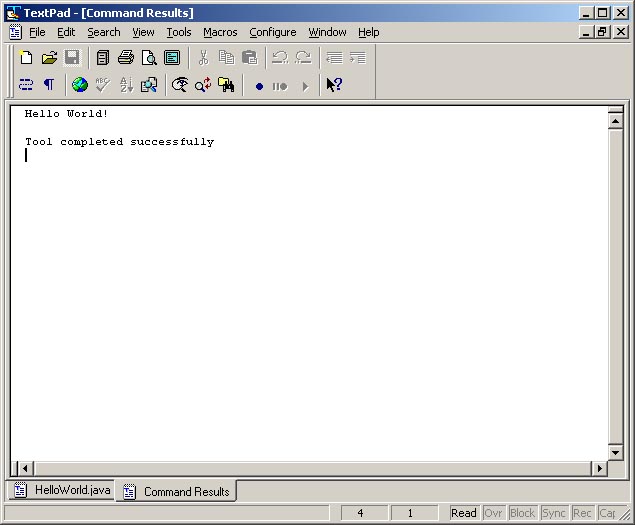Viewport: 635px width, 525px height.
Task: Start macro recording with the dot button
Action: 259,86
